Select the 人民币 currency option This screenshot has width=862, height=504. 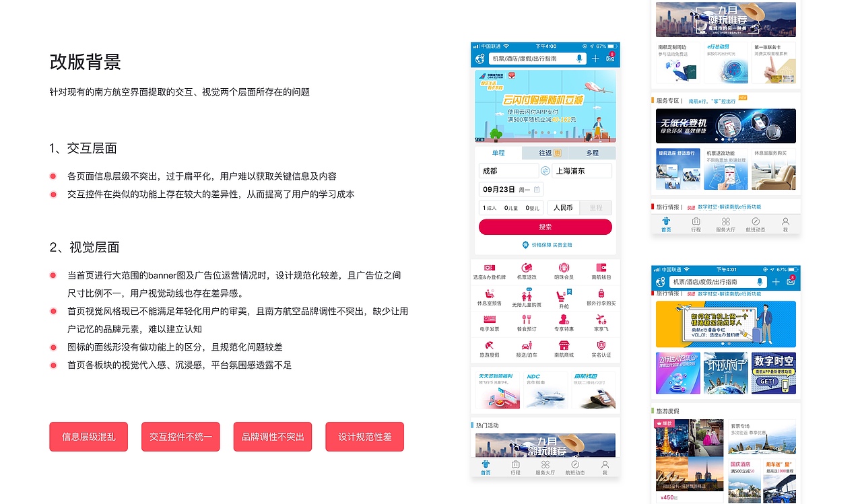[564, 208]
